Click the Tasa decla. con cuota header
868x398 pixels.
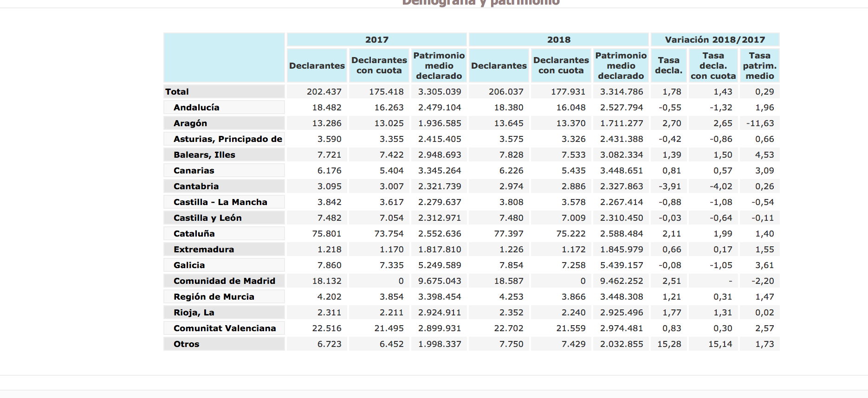pos(713,66)
